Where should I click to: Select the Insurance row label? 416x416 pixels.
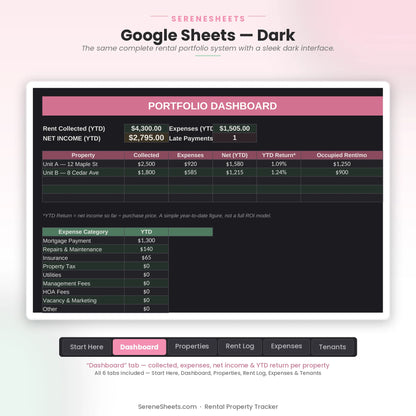(83, 258)
